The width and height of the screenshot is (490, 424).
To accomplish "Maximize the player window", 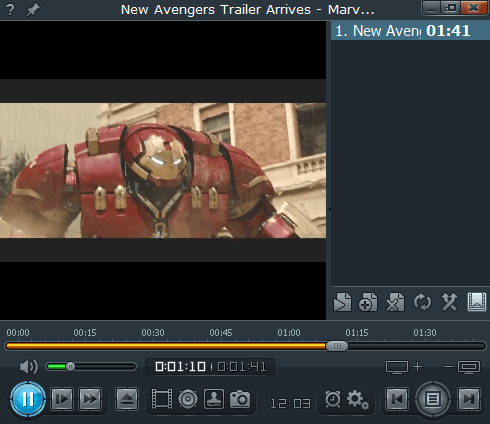I will [451, 8].
